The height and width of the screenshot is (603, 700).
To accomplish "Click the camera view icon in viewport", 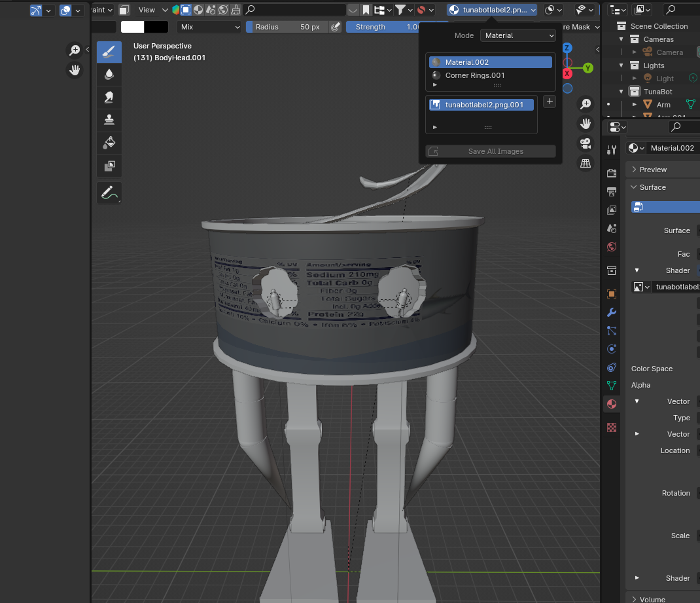I will [586, 143].
